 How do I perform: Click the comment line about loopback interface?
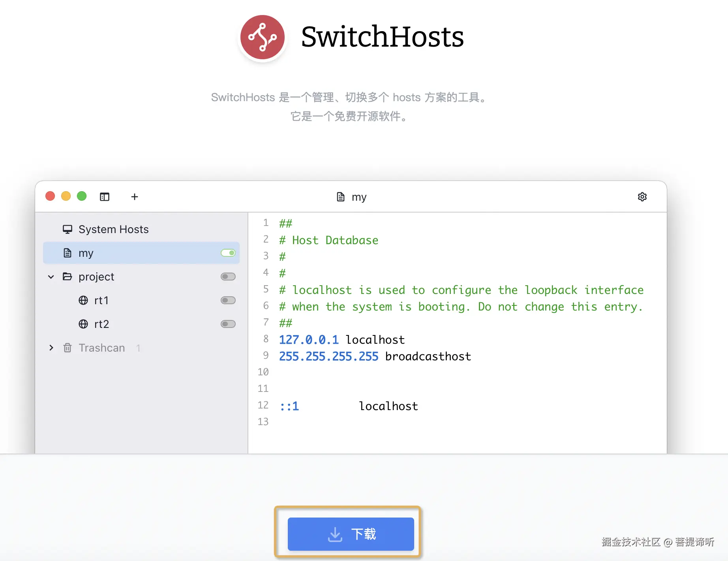(x=461, y=290)
